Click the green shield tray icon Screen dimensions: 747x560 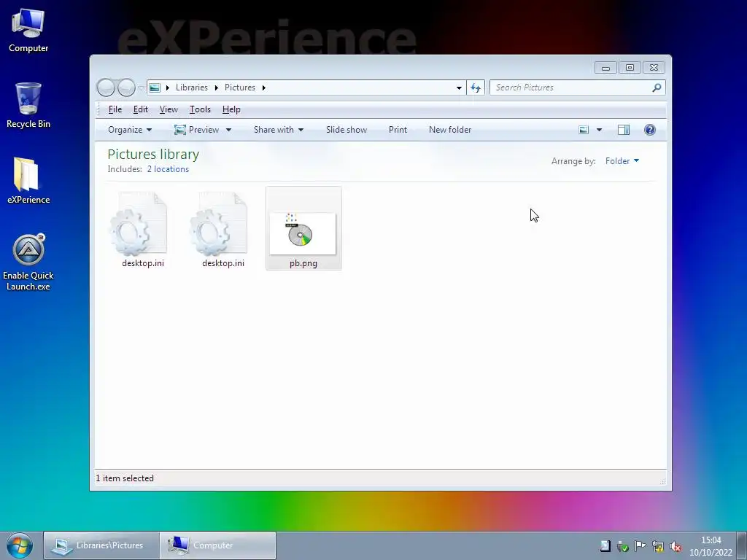click(x=622, y=546)
